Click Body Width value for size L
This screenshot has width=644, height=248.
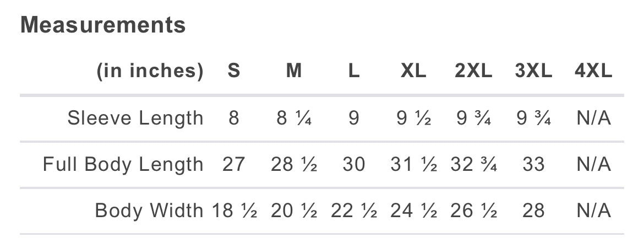(353, 211)
